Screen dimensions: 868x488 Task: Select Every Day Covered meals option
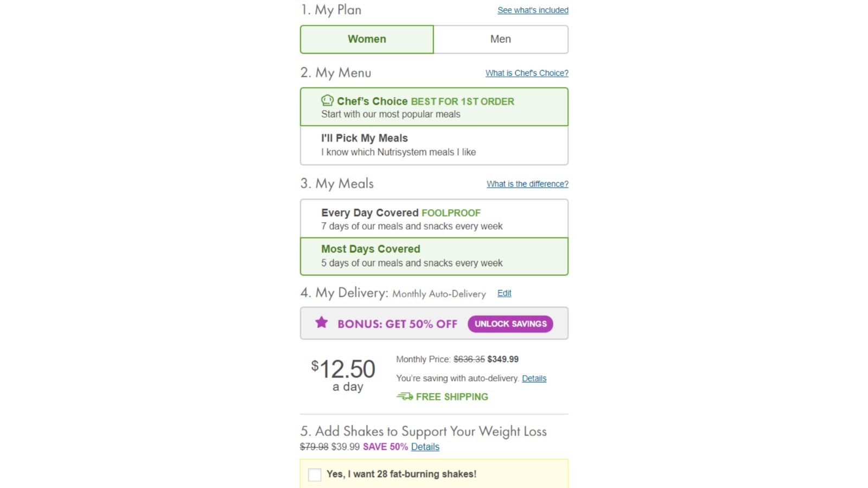[x=434, y=219]
